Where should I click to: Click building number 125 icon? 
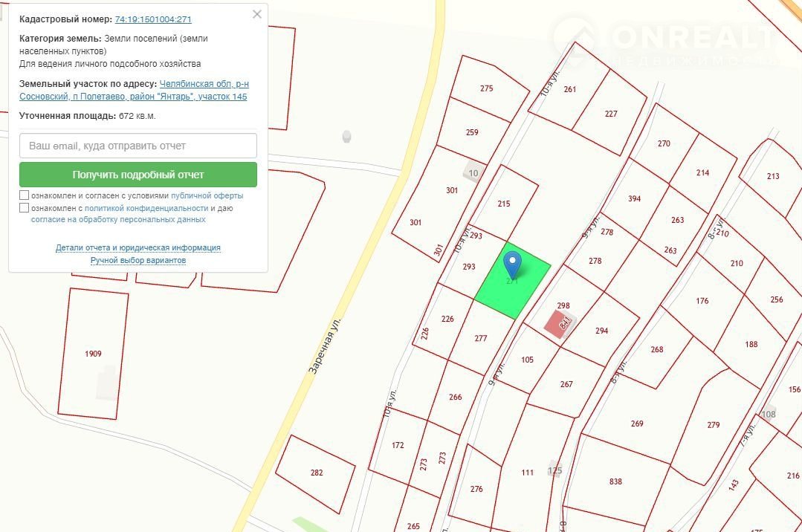[554, 470]
